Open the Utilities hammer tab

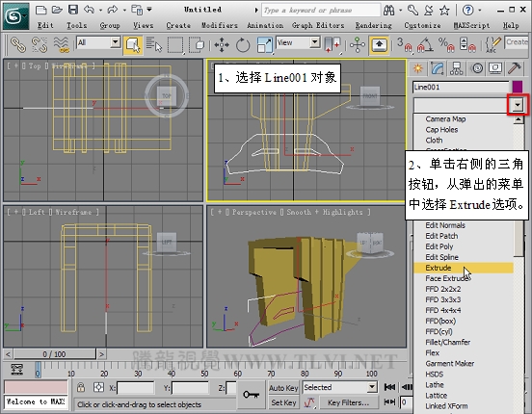(515, 68)
